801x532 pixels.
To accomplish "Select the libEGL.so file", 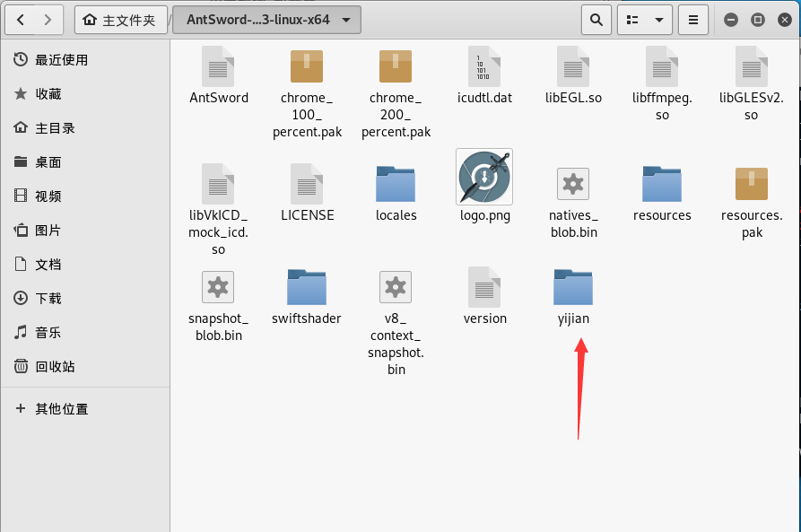I will [x=573, y=75].
